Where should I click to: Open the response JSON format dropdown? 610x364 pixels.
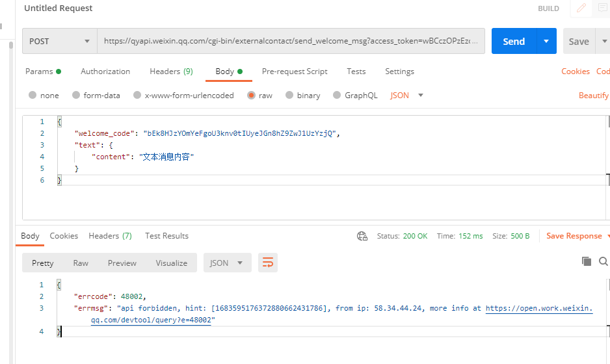click(x=227, y=263)
